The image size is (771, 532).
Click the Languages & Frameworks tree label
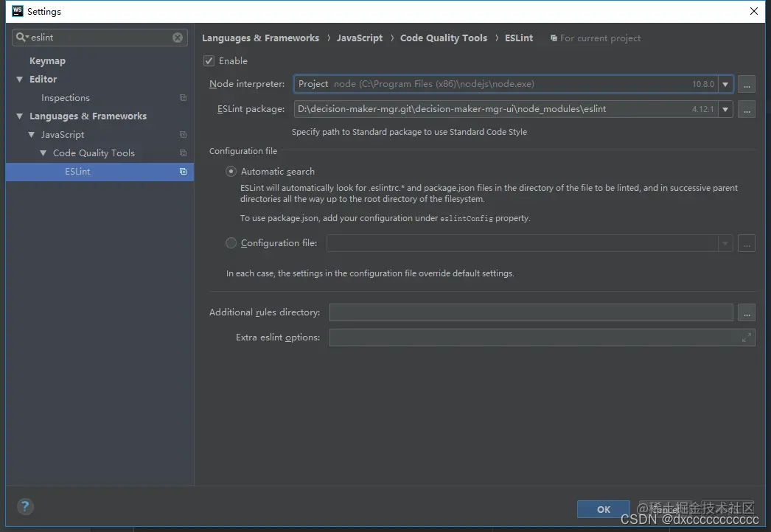(x=88, y=116)
